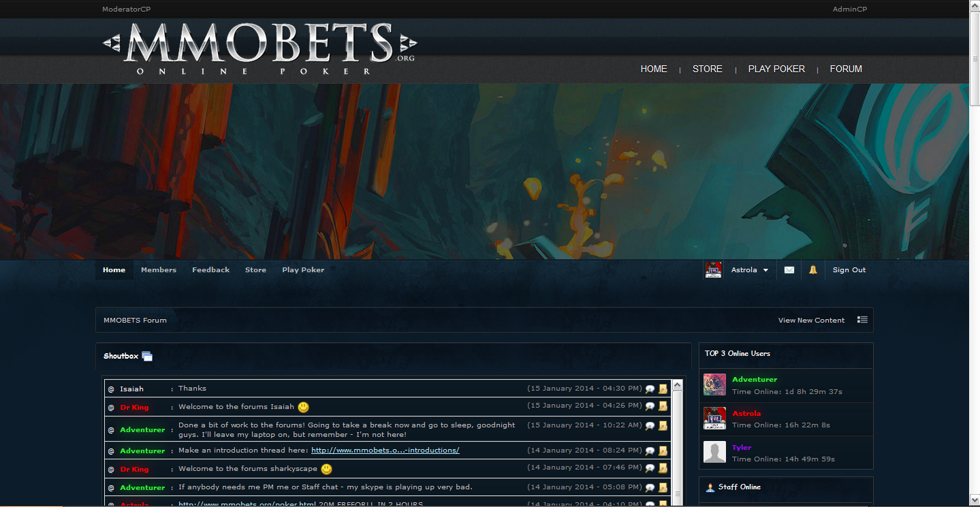The width and height of the screenshot is (980, 507).
Task: Select the Play Poker navigation tab
Action: tap(303, 270)
